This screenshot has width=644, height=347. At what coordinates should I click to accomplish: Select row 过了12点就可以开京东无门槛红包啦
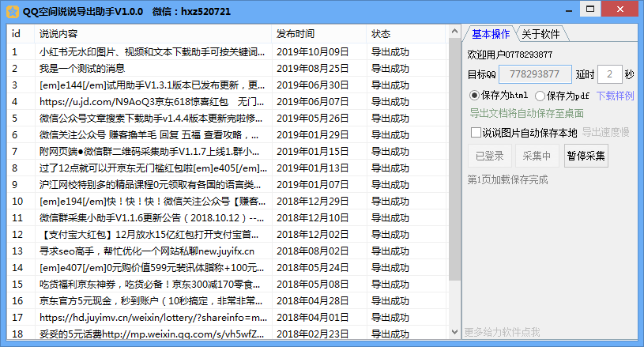[x=226, y=168]
